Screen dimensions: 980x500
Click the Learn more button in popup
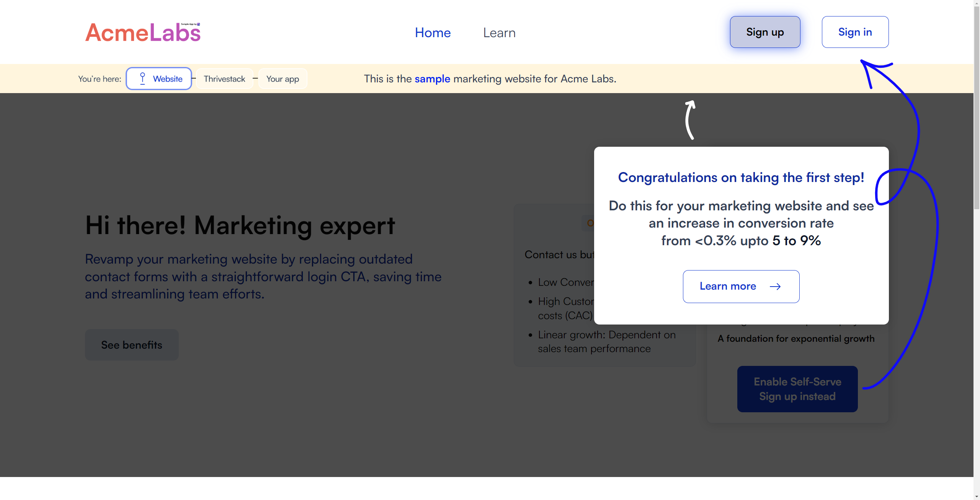741,287
